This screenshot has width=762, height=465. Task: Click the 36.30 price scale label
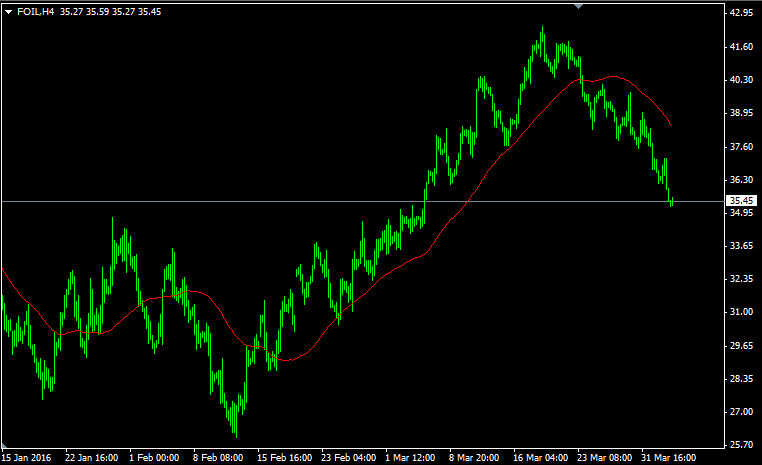click(742, 180)
